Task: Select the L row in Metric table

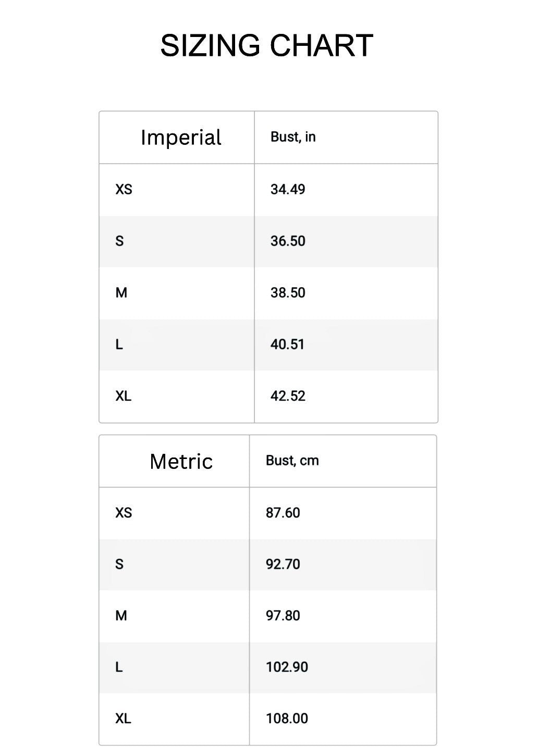Action: pyautogui.click(x=119, y=667)
